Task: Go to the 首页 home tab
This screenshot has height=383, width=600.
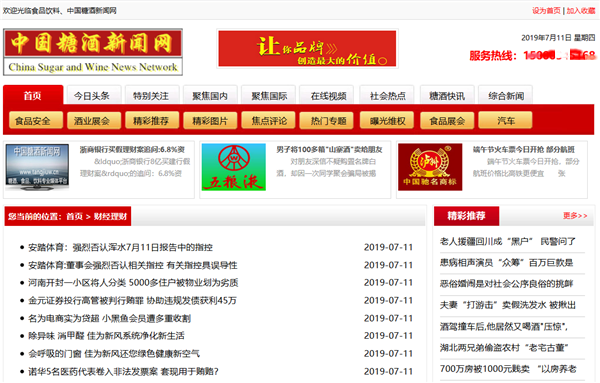Action: tap(33, 95)
